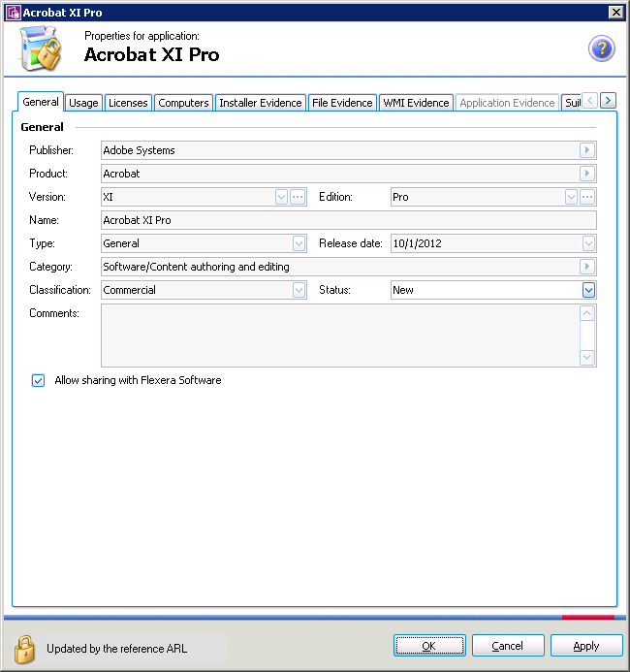Click inside the Comments text area
This screenshot has height=672, width=630.
click(339, 336)
